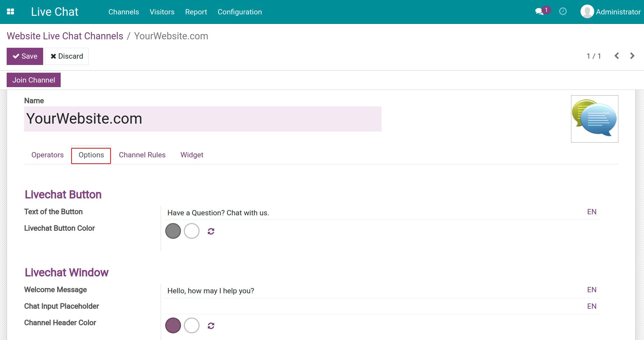This screenshot has height=340, width=644.
Task: Save the channel changes
Action: [25, 56]
